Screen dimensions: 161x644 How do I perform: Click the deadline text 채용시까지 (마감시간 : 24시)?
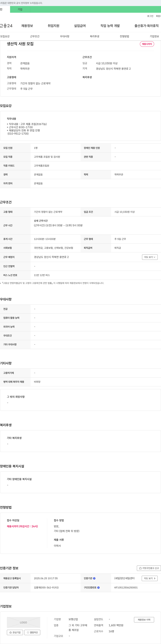pos(22,526)
